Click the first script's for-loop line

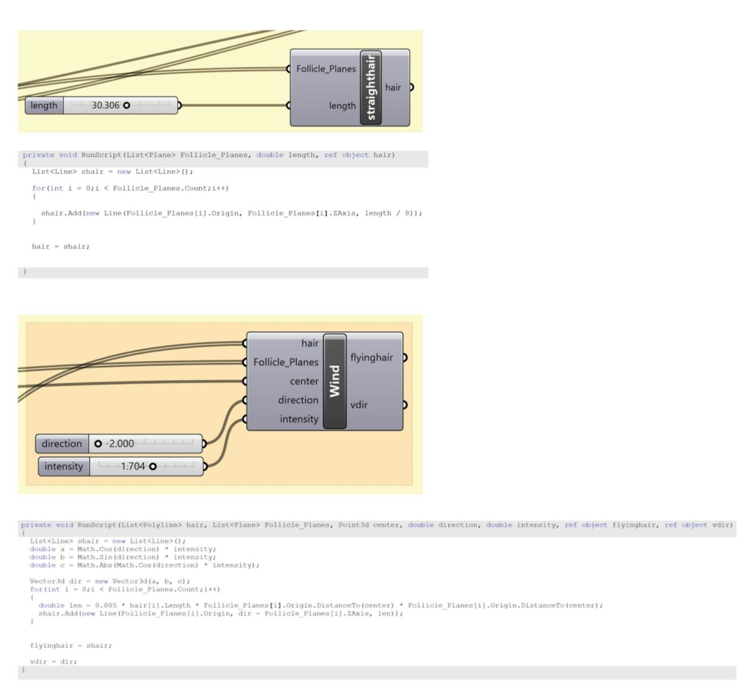point(130,188)
